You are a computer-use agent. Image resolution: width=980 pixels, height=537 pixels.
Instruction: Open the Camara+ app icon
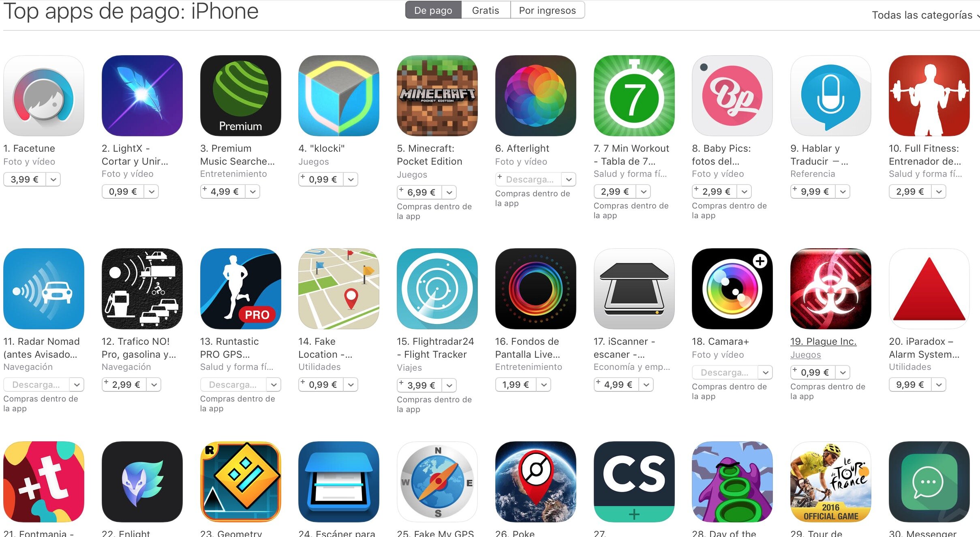click(732, 289)
